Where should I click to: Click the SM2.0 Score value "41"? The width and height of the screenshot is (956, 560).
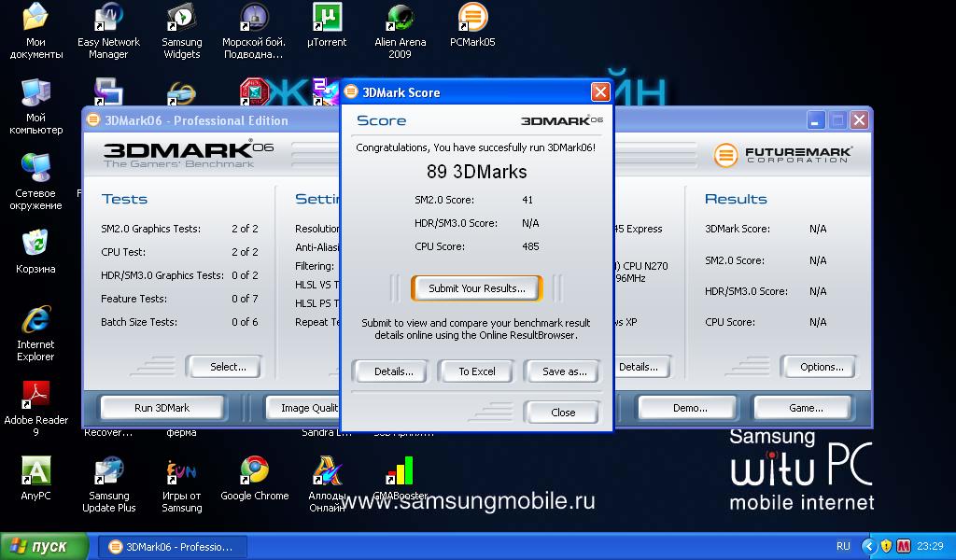click(527, 200)
